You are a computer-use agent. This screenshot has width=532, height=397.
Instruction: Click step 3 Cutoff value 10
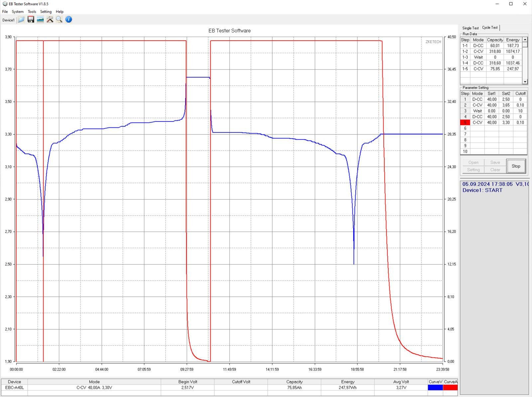520,111
